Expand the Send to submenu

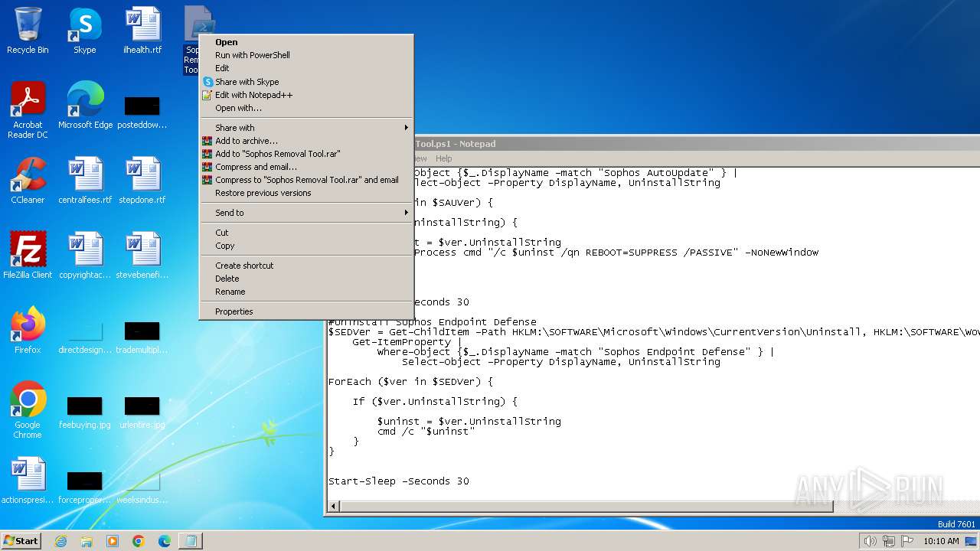pos(306,213)
